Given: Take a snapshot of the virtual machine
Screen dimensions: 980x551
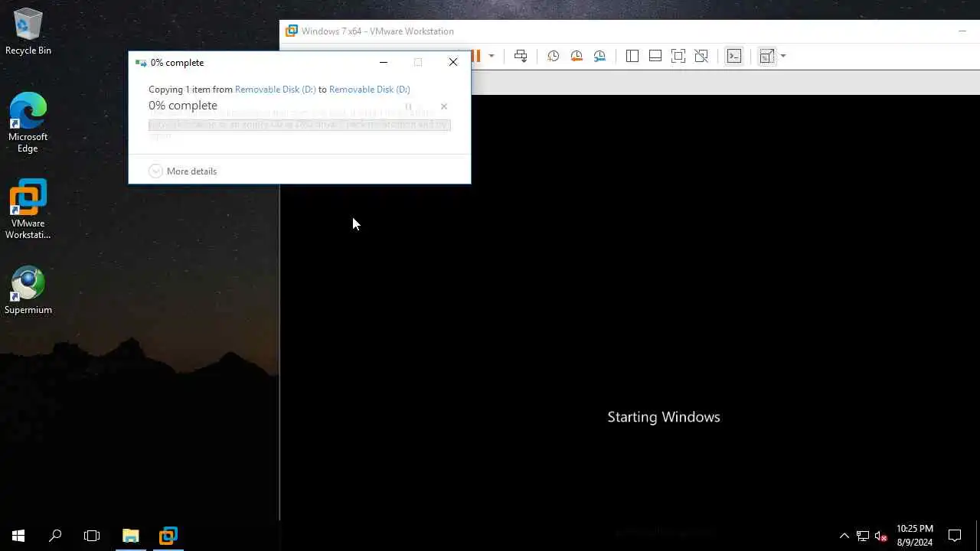Looking at the screenshot, I should (553, 56).
